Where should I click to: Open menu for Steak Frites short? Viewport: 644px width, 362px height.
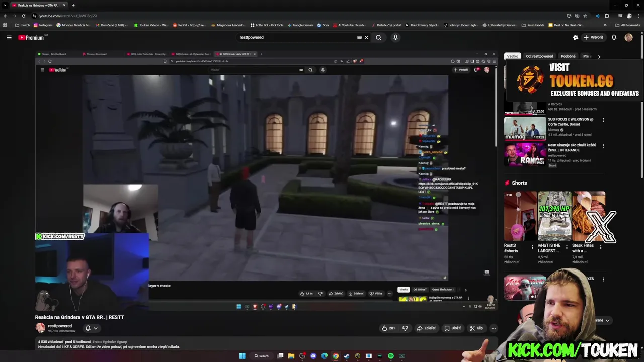tap(600, 247)
